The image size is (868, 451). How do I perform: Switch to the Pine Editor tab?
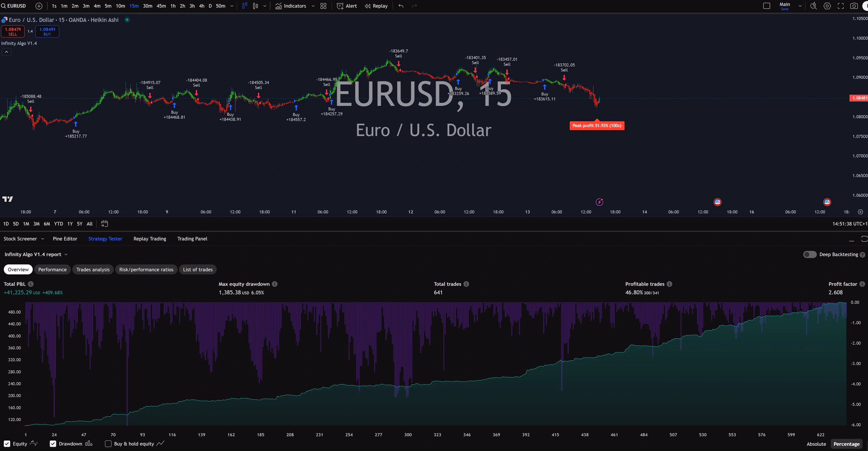[65, 238]
